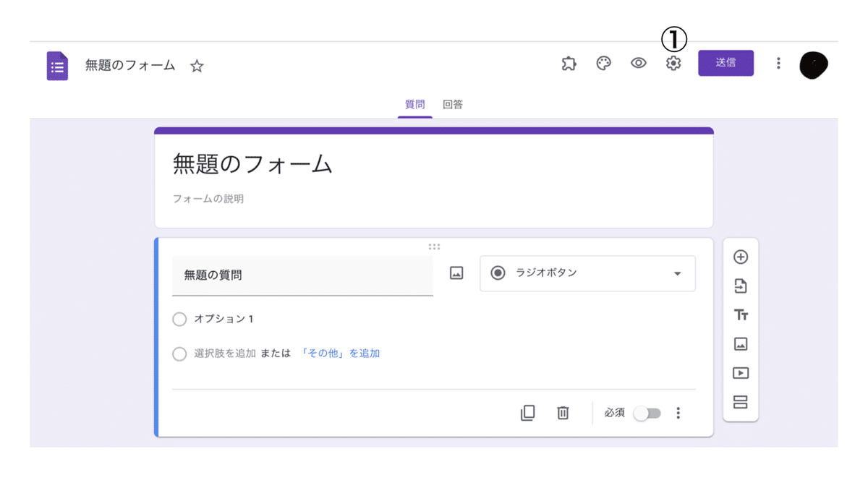Screen dimensions: 868x488
Task: Toggle the 必須 required switch
Action: (647, 412)
